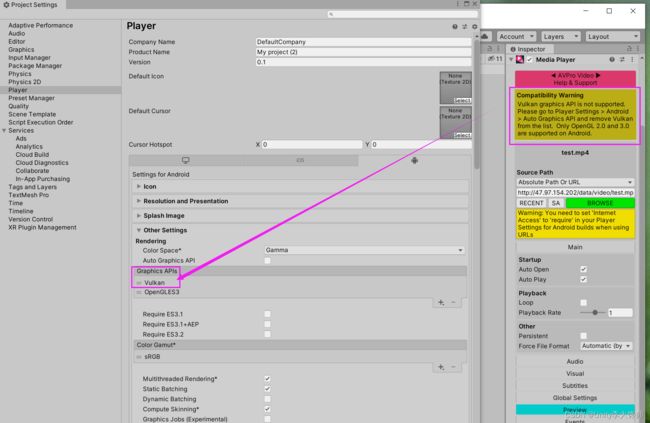
Task: Switch to the Android platform tab icon
Action: (415, 160)
